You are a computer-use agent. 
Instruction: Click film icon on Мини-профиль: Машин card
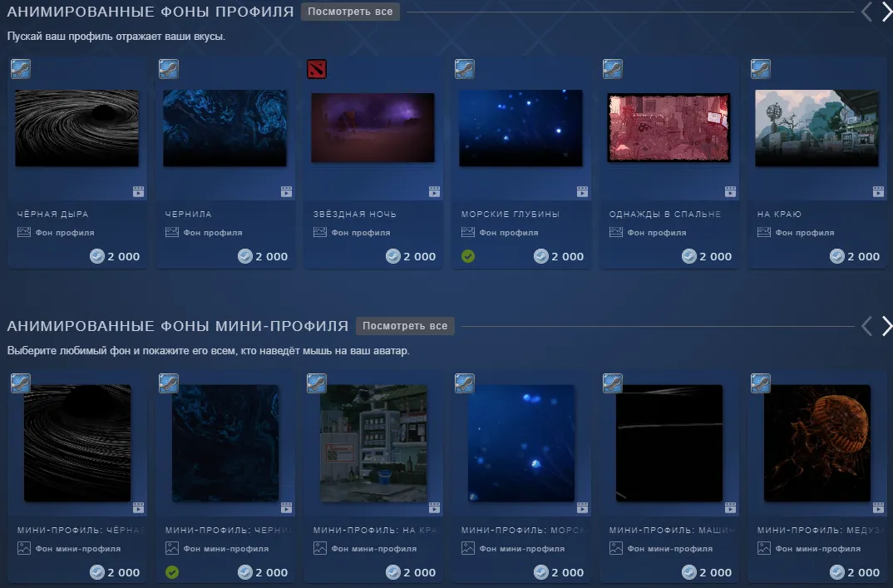click(x=730, y=507)
